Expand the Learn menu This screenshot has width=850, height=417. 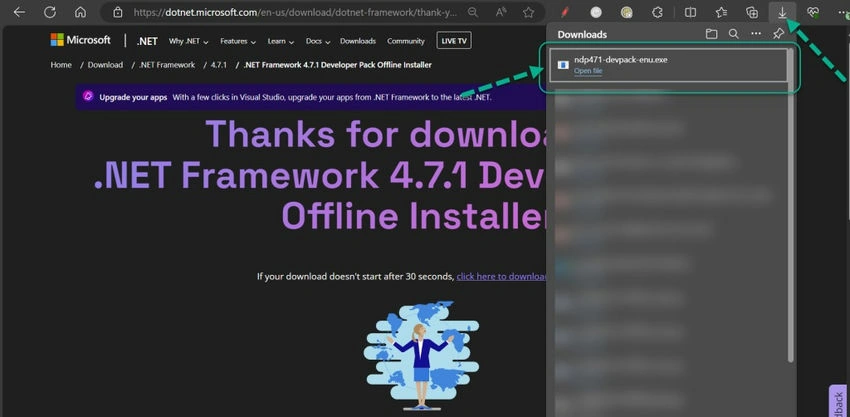(280, 41)
